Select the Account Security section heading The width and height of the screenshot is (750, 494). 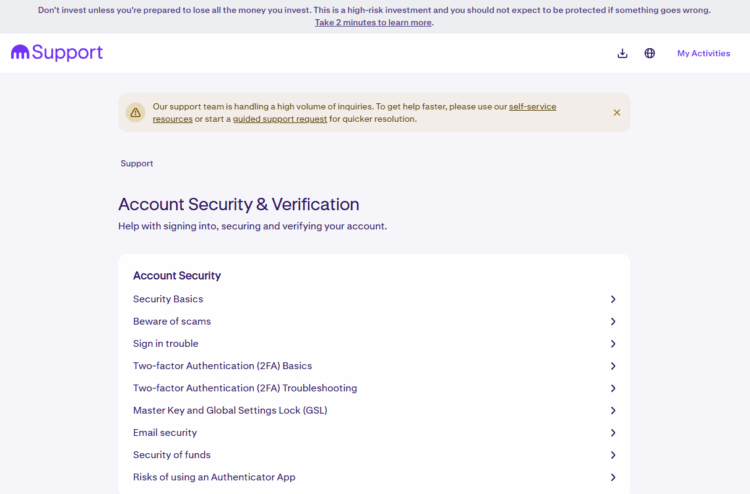[x=177, y=276]
